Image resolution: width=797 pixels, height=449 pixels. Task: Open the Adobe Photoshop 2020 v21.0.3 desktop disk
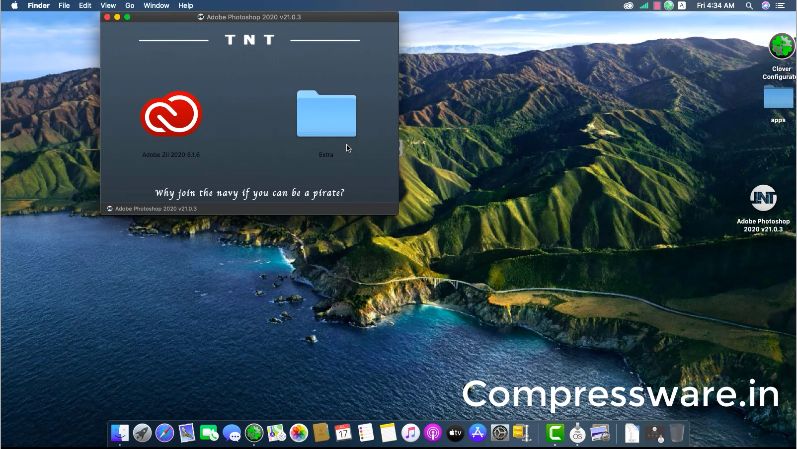click(763, 198)
